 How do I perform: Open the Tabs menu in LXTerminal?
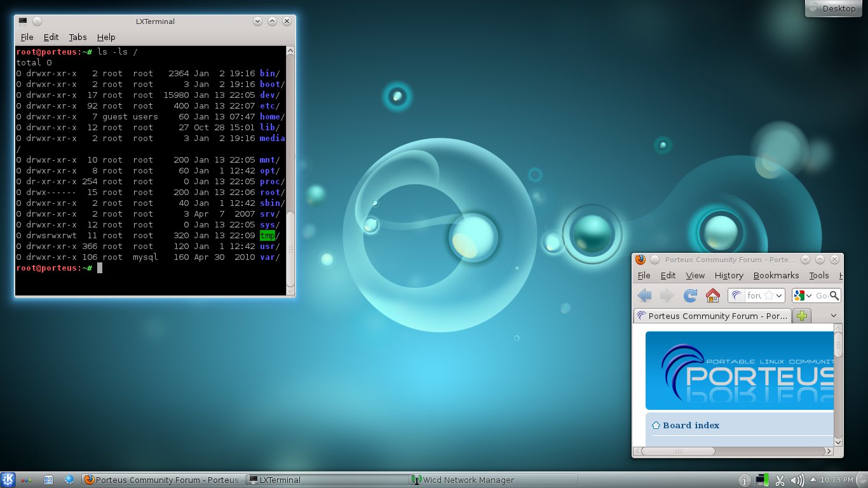click(x=78, y=37)
